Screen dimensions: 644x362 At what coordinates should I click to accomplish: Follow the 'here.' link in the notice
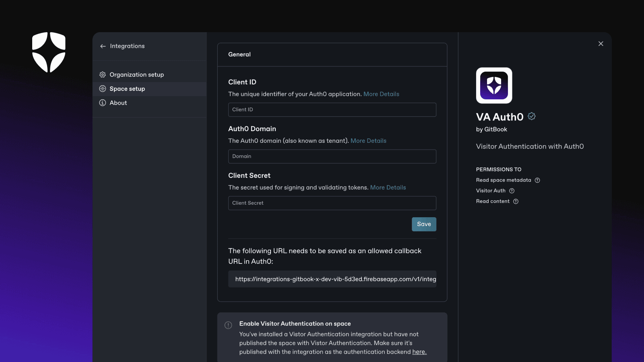point(419,352)
